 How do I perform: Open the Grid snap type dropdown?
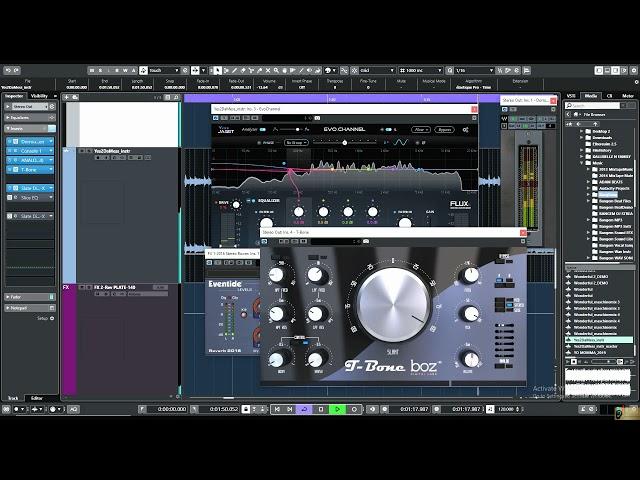377,70
